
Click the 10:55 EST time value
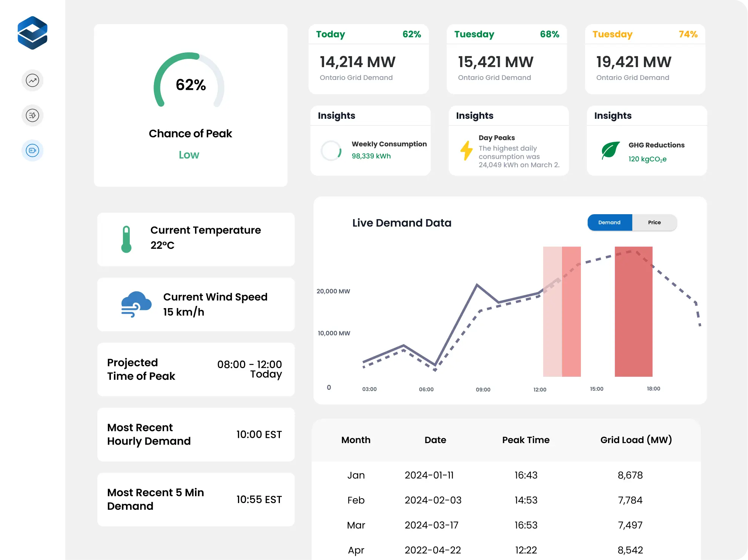(x=259, y=499)
